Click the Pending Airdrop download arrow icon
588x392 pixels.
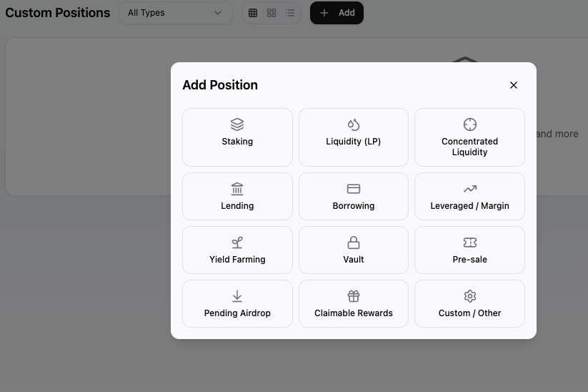[237, 296]
